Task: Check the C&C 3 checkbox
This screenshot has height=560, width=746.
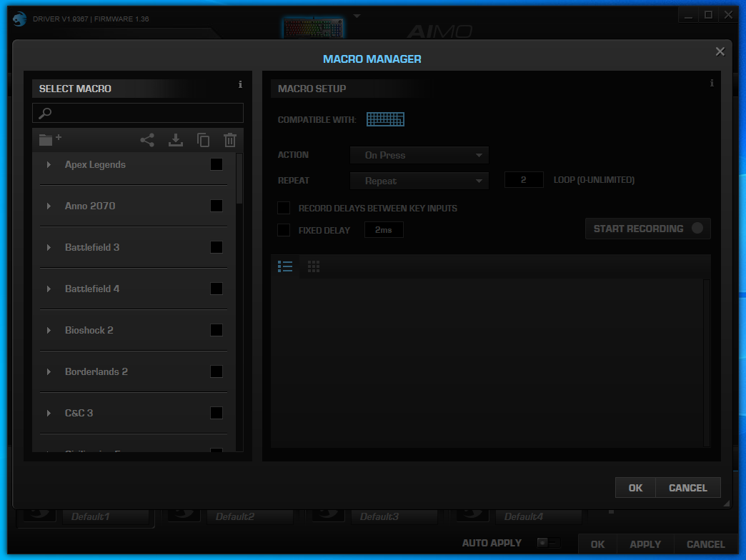Action: [217, 413]
